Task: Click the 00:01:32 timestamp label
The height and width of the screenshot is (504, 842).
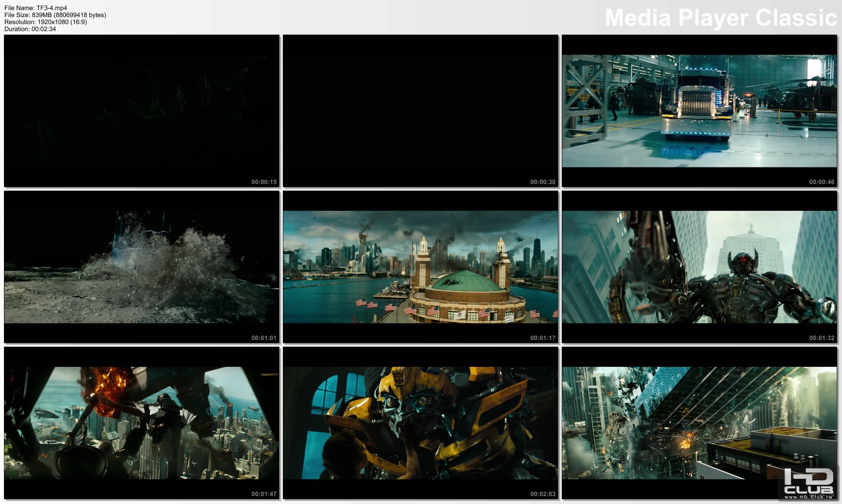Action: [x=822, y=338]
